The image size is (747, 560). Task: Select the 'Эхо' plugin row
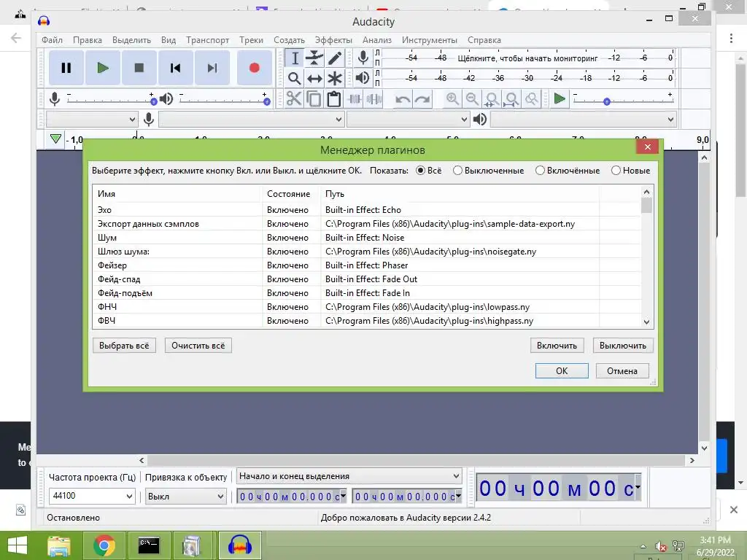click(366, 210)
